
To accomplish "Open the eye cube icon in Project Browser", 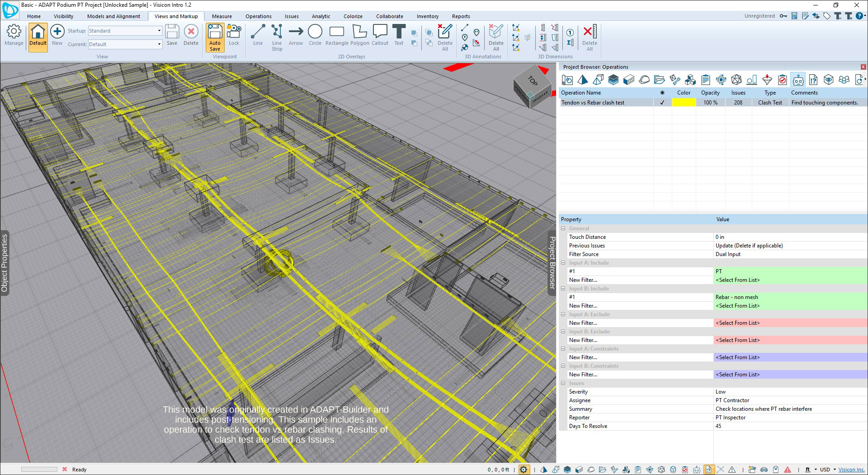I will coord(829,80).
